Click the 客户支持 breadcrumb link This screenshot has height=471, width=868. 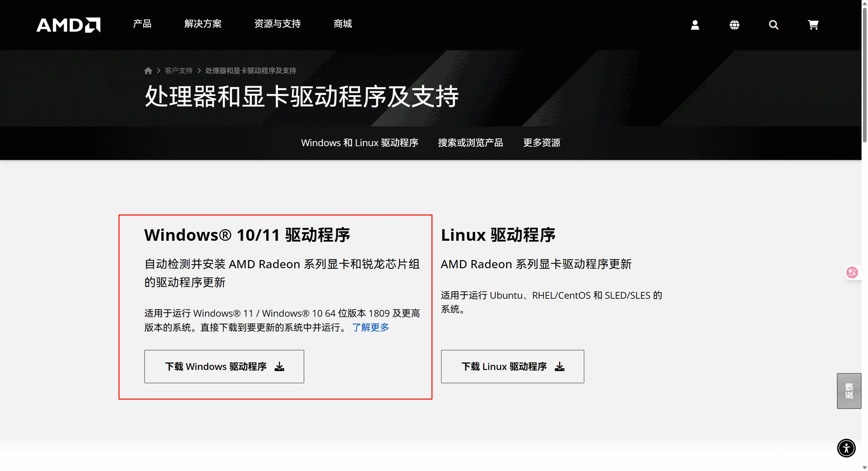tap(179, 71)
